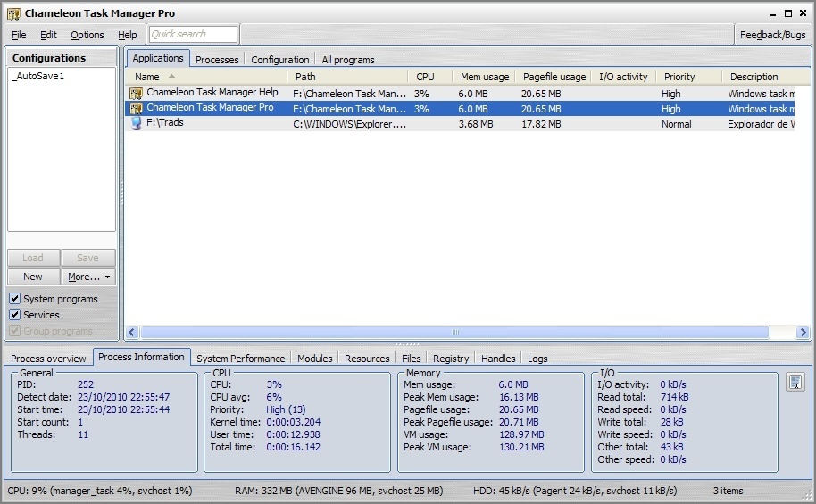Click the Chameleon Task Manager Help row icon
This screenshot has height=504, width=816.
point(136,94)
